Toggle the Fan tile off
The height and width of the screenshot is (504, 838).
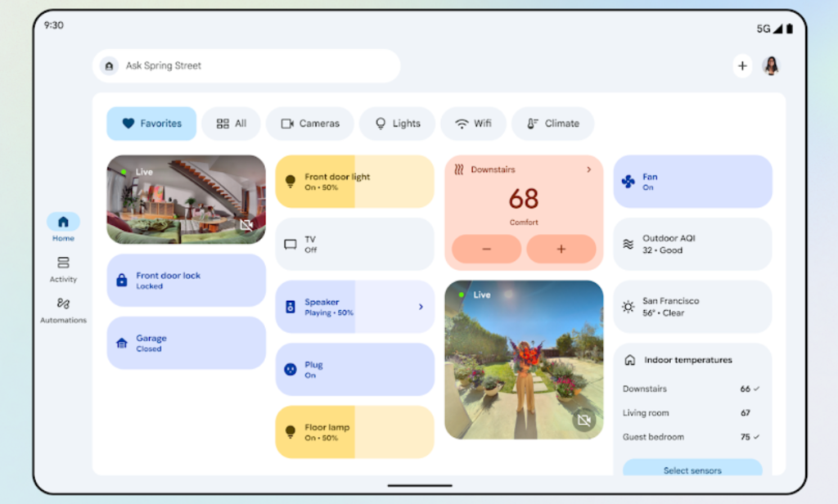[692, 182]
